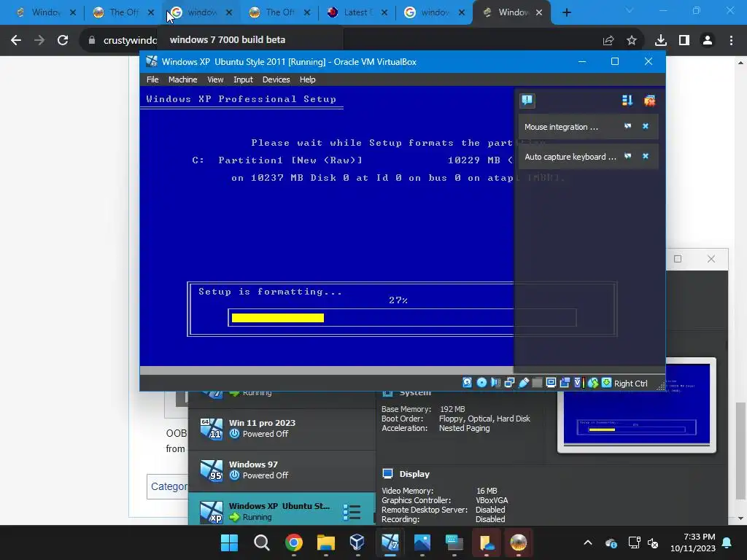Open the Windows Start button
This screenshot has height=560, width=747.
coord(229,542)
